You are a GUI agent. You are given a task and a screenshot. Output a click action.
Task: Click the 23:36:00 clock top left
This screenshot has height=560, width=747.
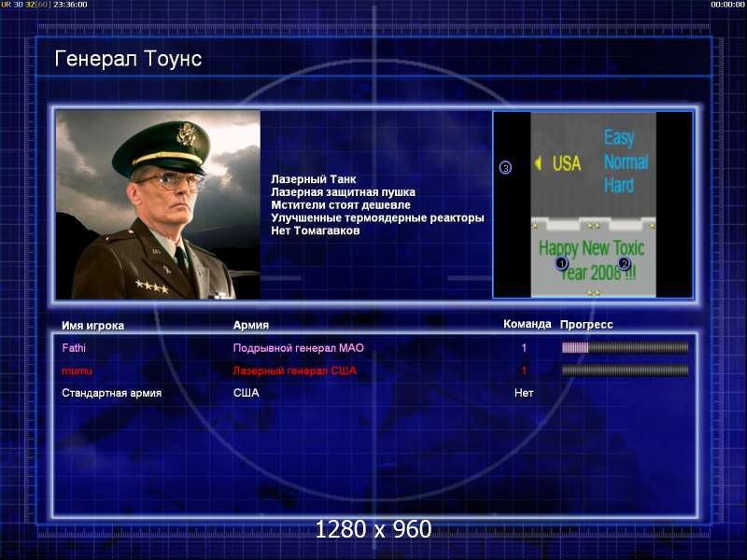(x=70, y=5)
